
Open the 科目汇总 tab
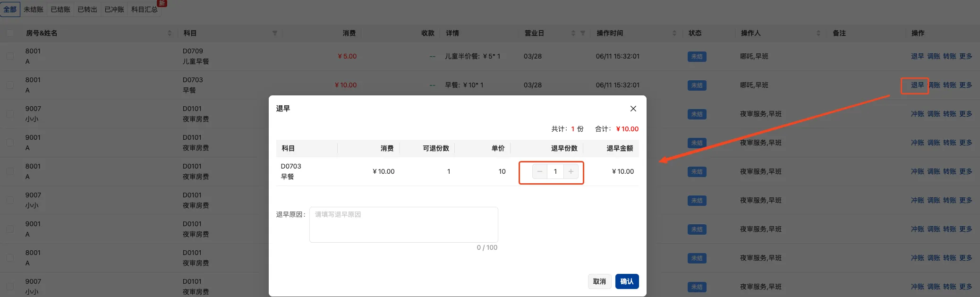click(145, 9)
